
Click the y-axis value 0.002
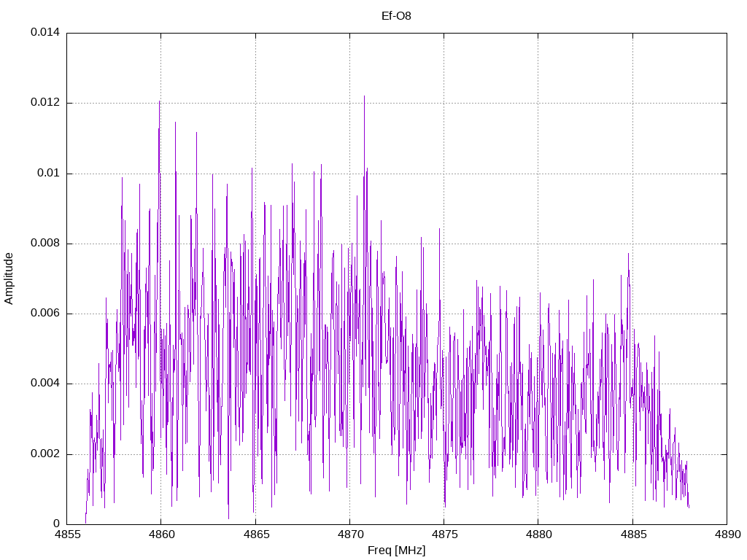(x=45, y=454)
